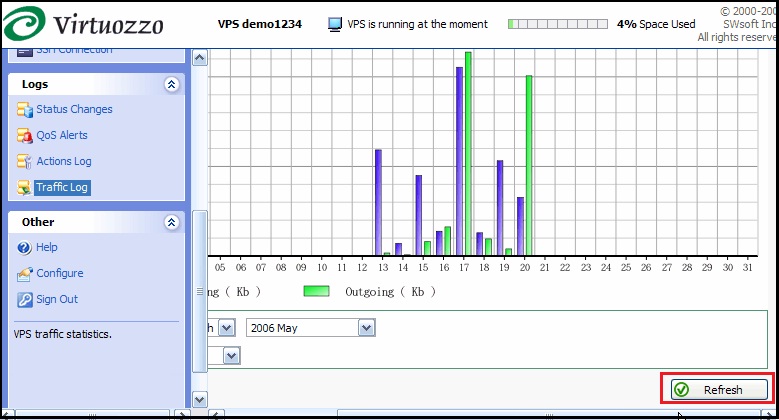
Task: Click the blue incoming bar on day 15
Action: point(419,215)
